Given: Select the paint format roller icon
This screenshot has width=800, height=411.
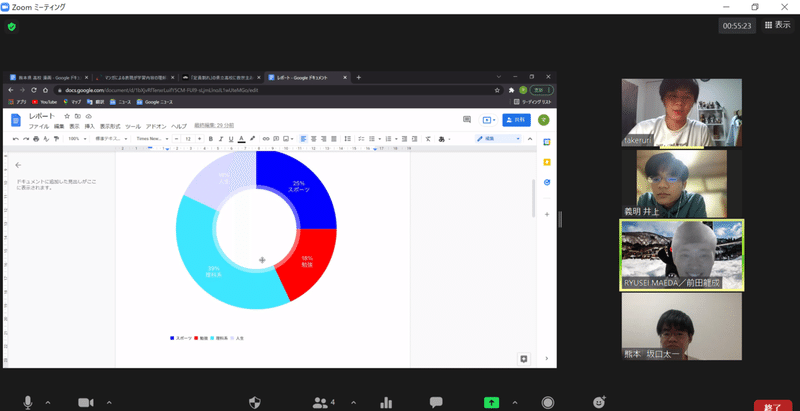Looking at the screenshot, I should pos(56,139).
